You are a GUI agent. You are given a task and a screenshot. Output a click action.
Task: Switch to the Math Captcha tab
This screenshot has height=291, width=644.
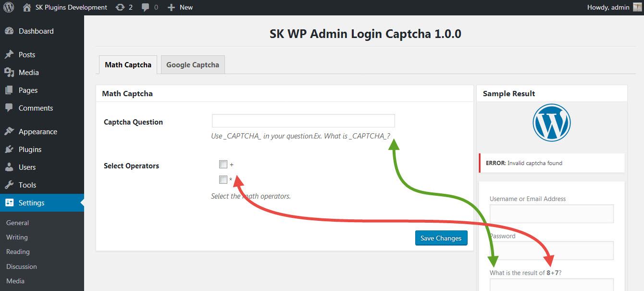[x=128, y=64]
